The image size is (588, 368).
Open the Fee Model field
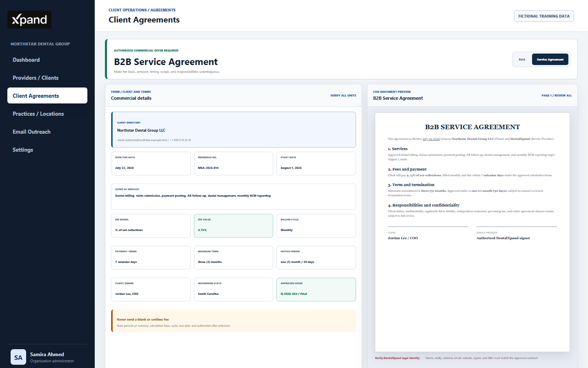[151, 226]
